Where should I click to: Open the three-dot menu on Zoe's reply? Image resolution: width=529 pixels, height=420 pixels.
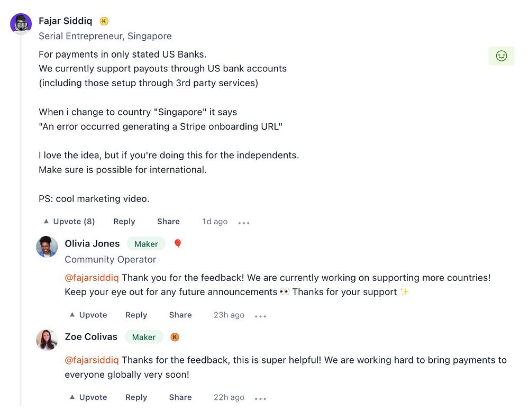point(260,398)
